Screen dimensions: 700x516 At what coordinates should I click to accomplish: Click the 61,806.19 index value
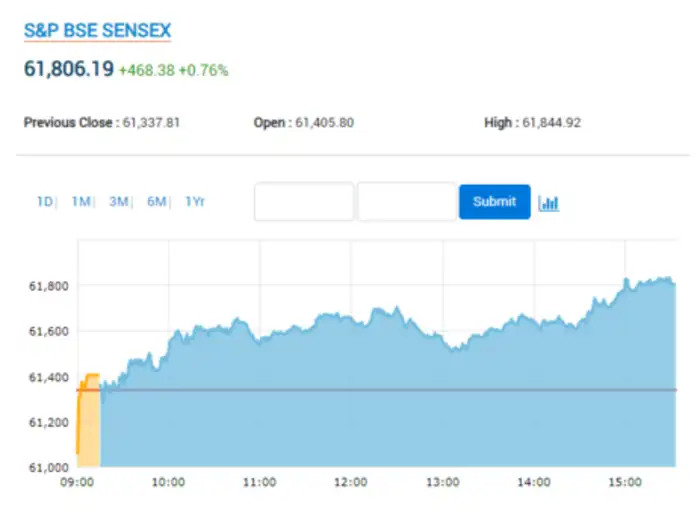coord(68,70)
